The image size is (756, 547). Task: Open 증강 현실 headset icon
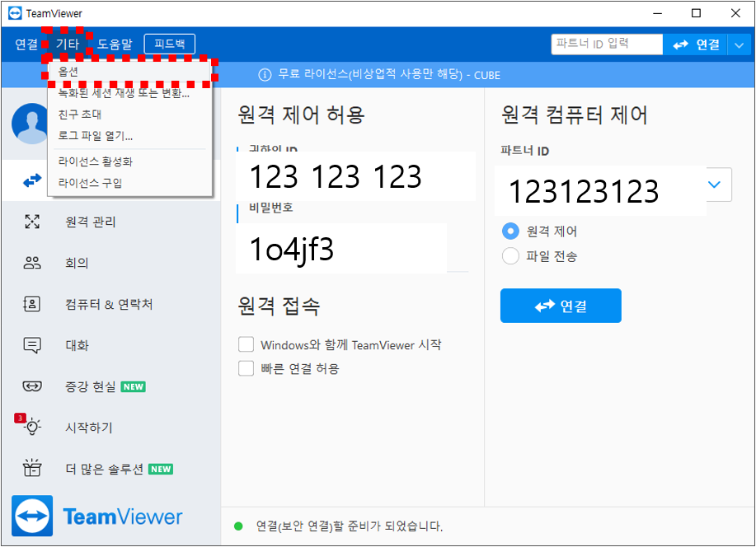coord(32,386)
